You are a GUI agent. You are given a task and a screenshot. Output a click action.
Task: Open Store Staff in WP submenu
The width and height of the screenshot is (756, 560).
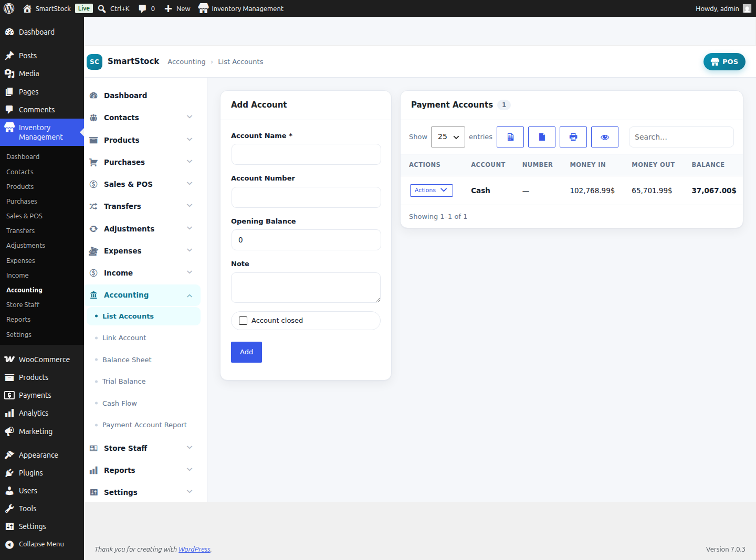(x=23, y=305)
